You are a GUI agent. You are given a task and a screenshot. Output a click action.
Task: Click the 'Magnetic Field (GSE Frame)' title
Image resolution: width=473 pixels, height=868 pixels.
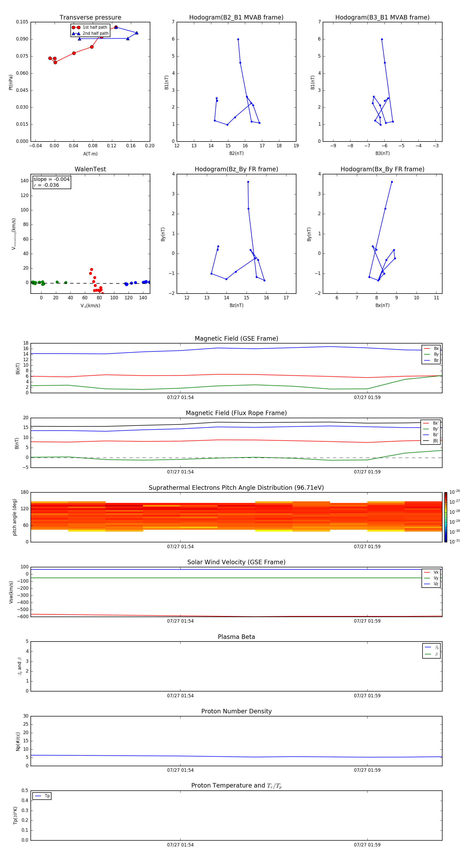[236, 339]
